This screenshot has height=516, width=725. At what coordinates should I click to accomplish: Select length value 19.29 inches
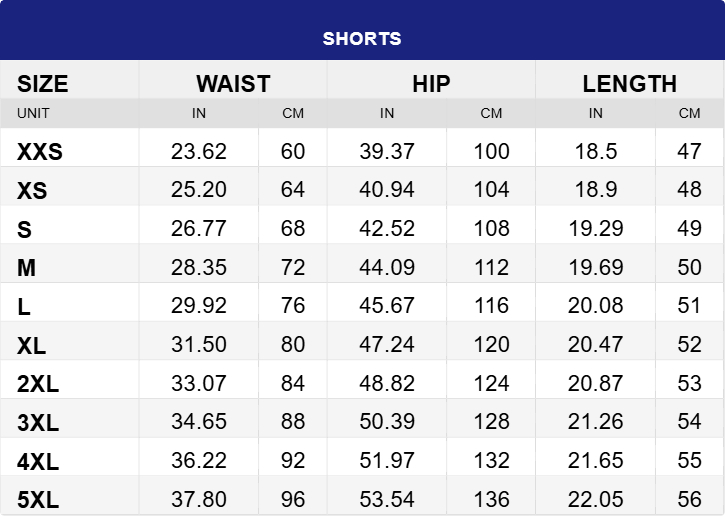[x=595, y=229]
